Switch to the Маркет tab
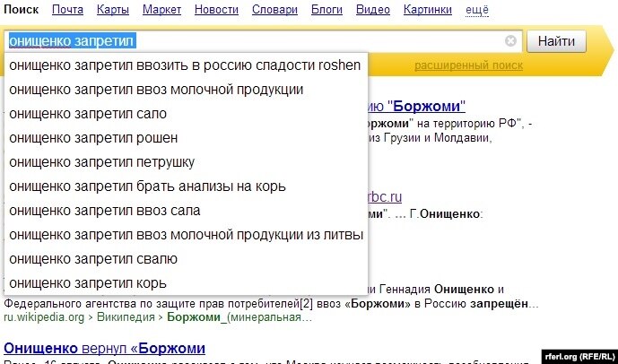The image size is (618, 364). pyautogui.click(x=161, y=11)
